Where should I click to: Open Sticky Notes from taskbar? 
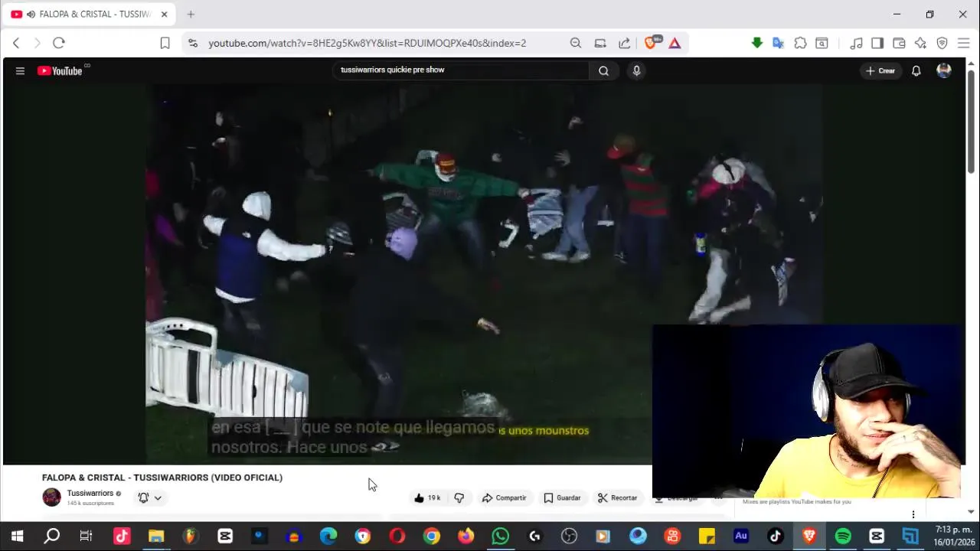[707, 536]
